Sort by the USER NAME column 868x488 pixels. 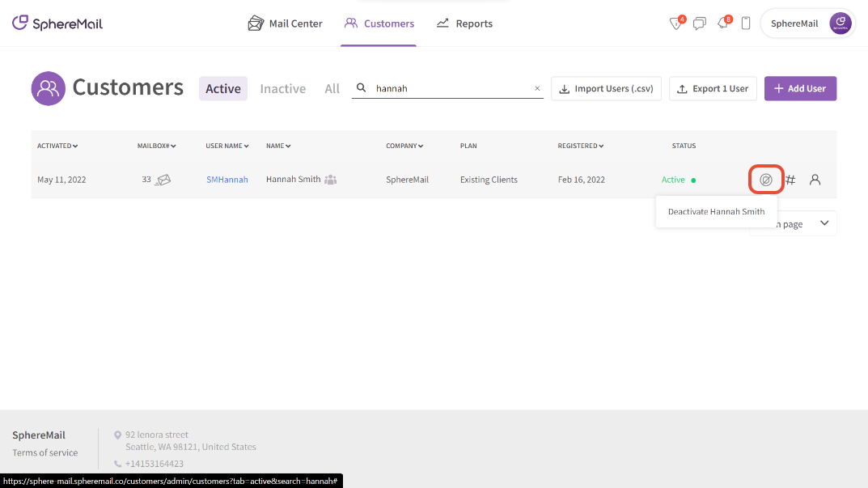pos(227,146)
